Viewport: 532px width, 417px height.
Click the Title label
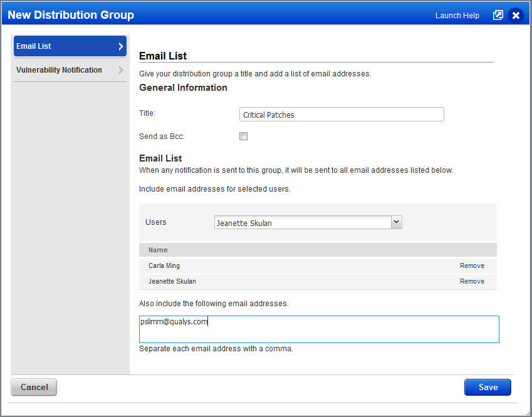click(147, 113)
